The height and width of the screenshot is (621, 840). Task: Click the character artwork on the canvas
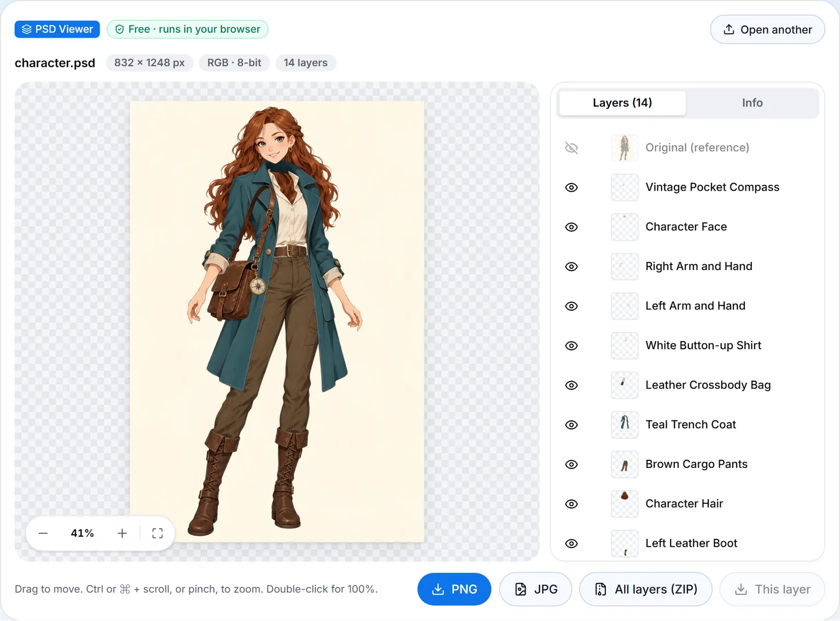point(277,321)
